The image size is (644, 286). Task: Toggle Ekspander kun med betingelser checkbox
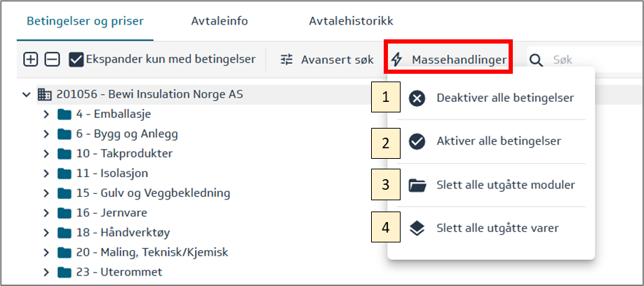[x=76, y=60]
